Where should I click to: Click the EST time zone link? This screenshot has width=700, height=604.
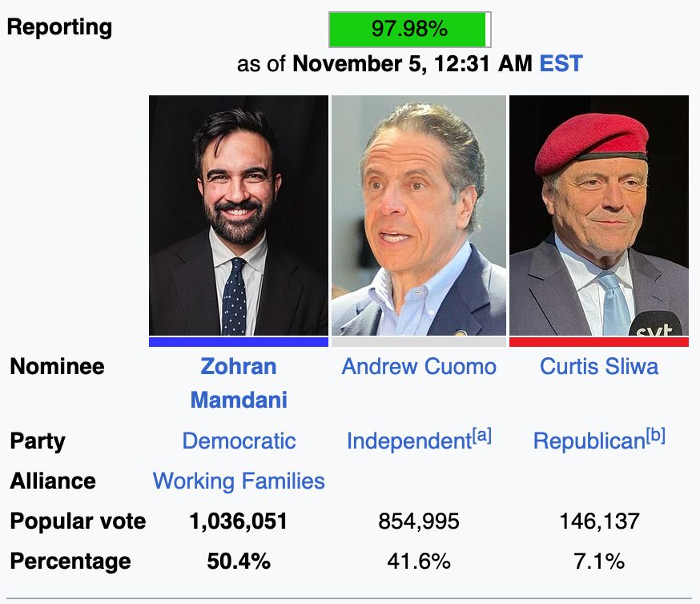tap(561, 63)
